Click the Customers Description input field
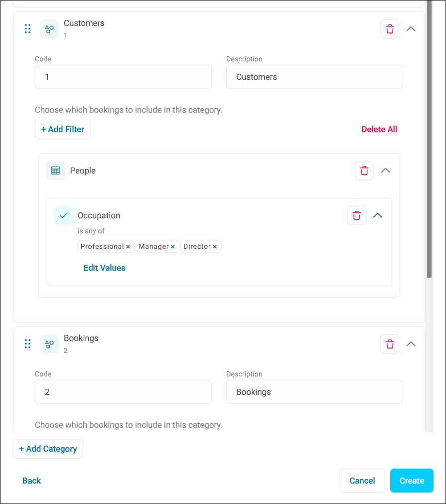The image size is (446, 504). pos(314,77)
